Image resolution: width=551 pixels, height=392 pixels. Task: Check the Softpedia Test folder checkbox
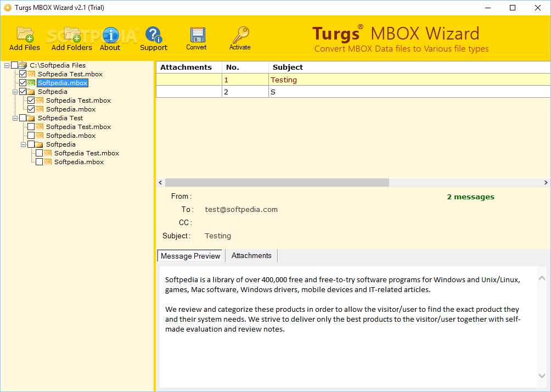(23, 118)
